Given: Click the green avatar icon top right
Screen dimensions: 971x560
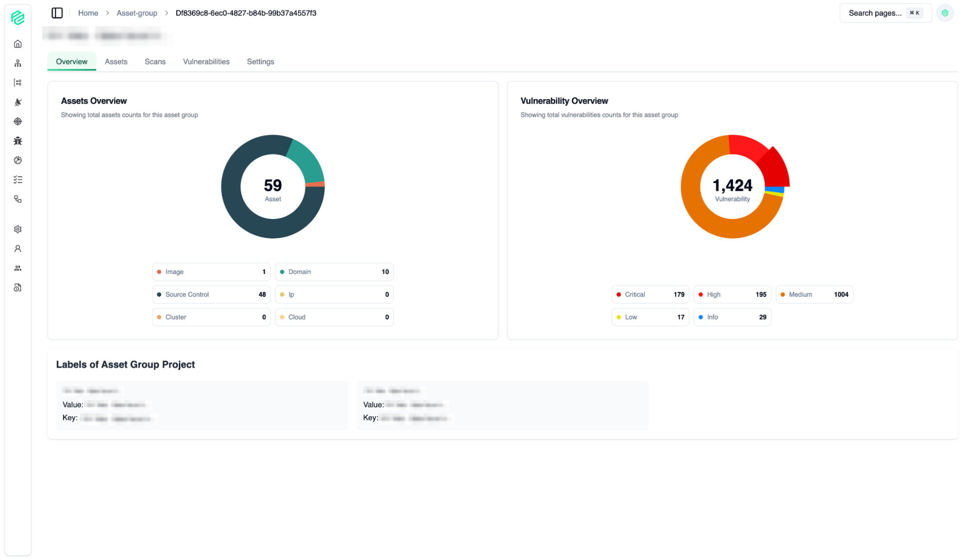Looking at the screenshot, I should click(945, 13).
